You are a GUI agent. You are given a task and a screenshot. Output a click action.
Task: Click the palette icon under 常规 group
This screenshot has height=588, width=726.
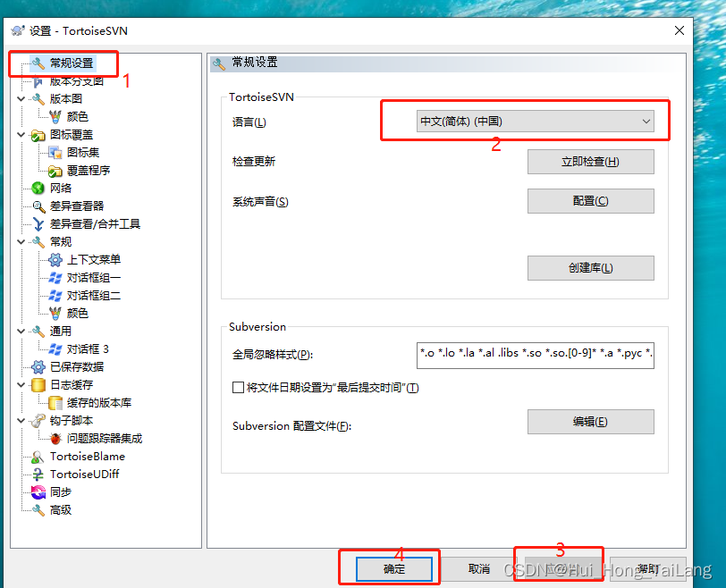[55, 314]
